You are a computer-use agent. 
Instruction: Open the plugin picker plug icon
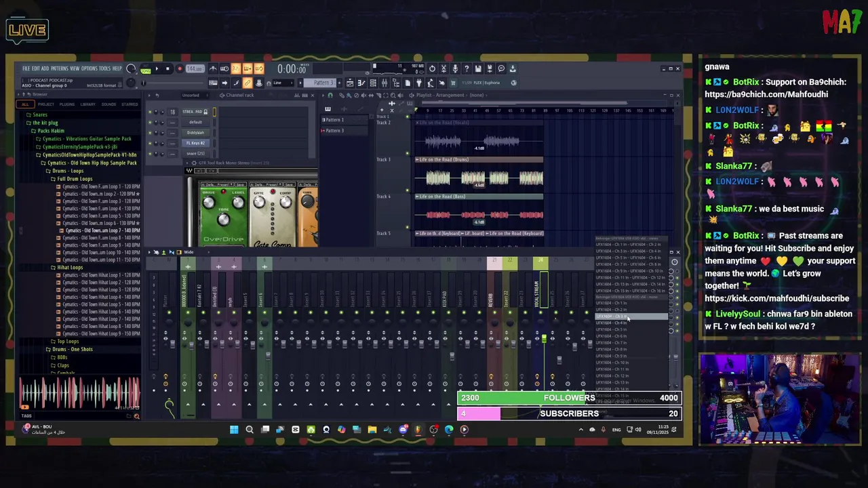pyautogui.click(x=419, y=83)
